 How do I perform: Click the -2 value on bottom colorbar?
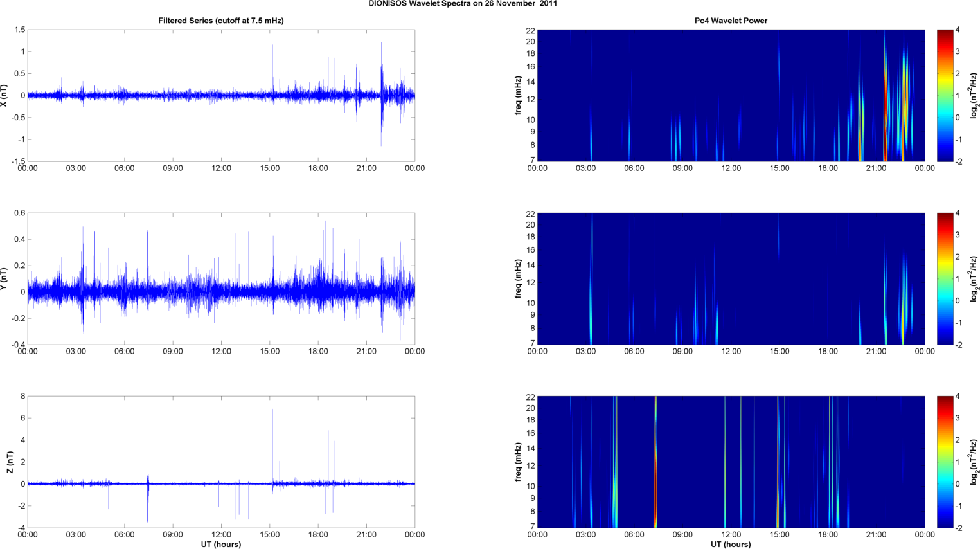[x=958, y=528]
